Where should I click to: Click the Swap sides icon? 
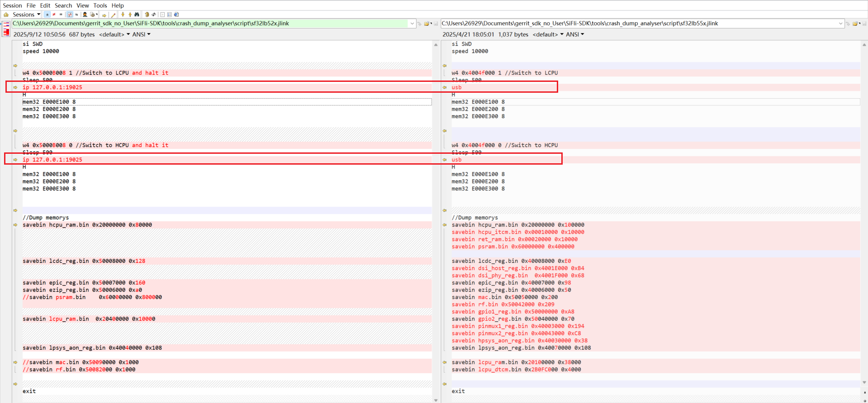(154, 14)
